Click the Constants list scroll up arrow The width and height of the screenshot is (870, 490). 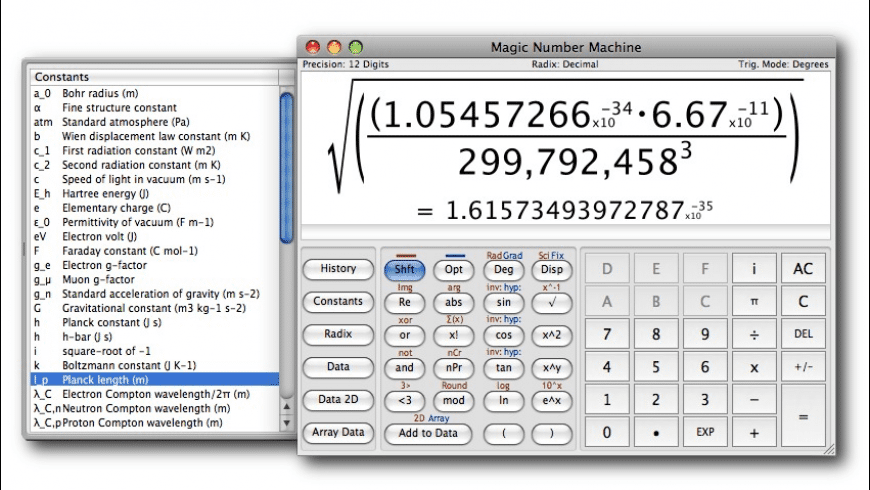(x=286, y=407)
